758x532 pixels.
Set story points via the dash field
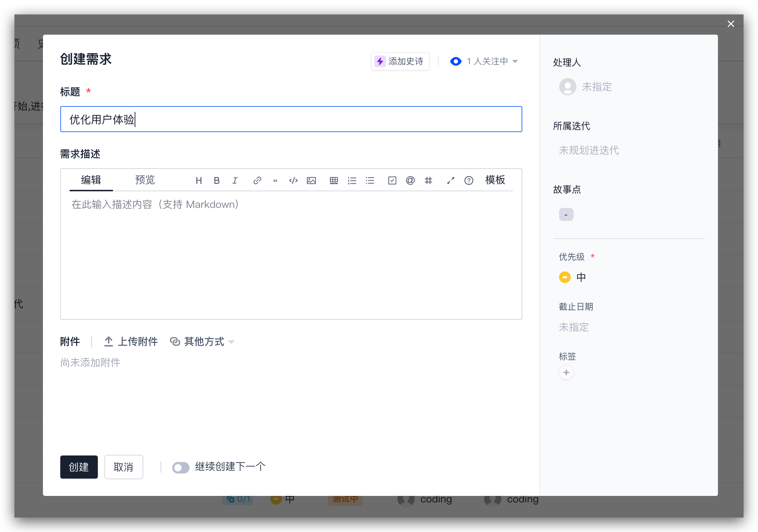[566, 214]
